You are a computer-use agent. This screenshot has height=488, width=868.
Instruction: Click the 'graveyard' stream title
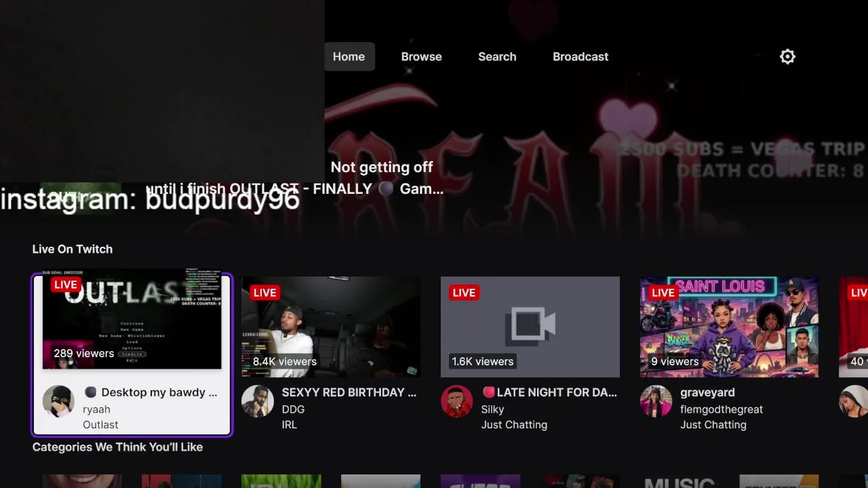point(707,392)
